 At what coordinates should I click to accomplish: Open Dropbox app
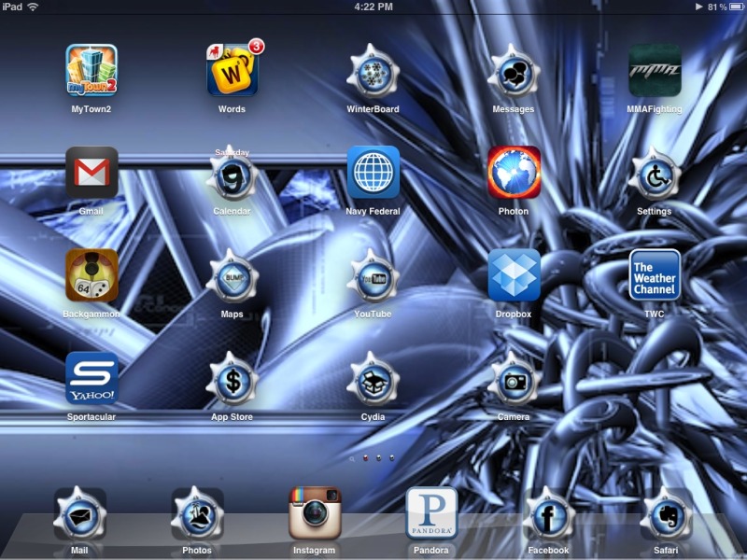[514, 275]
